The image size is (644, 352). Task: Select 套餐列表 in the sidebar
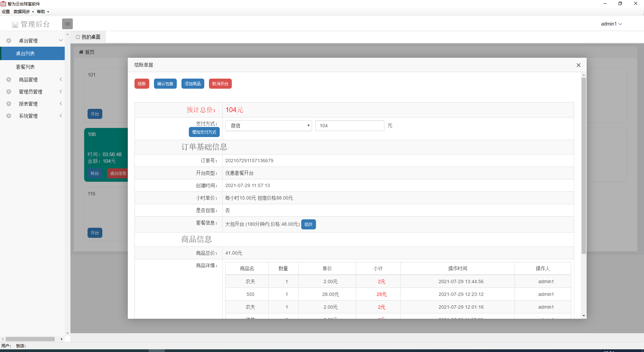tap(25, 67)
